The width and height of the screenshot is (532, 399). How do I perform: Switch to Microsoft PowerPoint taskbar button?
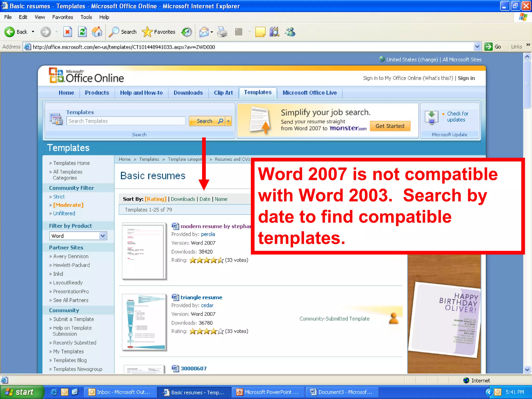click(x=268, y=392)
